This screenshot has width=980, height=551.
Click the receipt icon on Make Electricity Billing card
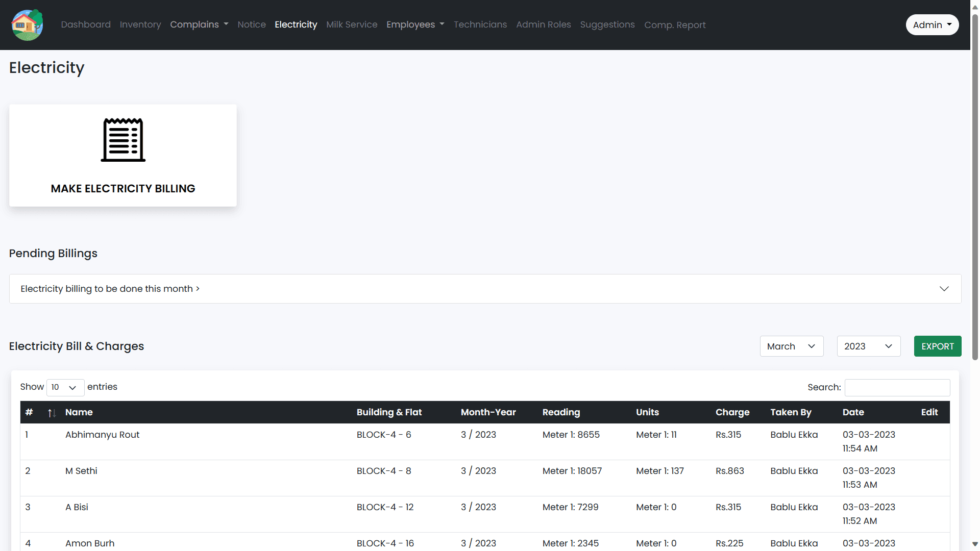(x=122, y=139)
